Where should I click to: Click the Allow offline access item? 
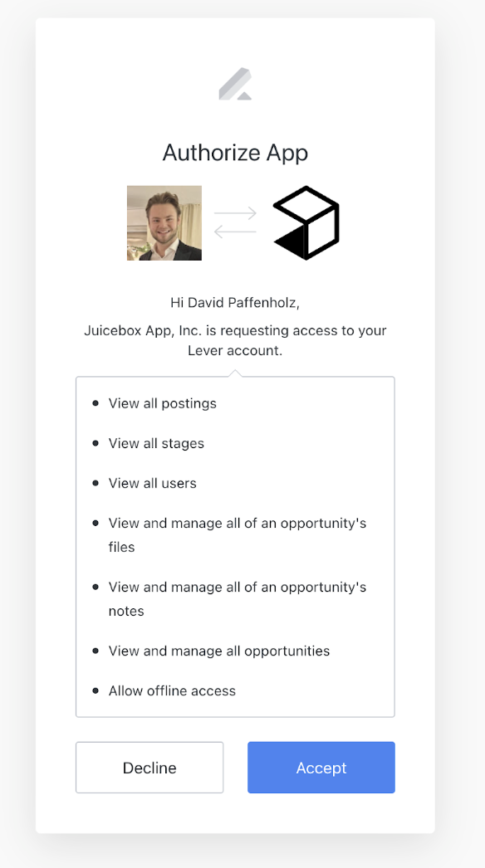click(172, 691)
